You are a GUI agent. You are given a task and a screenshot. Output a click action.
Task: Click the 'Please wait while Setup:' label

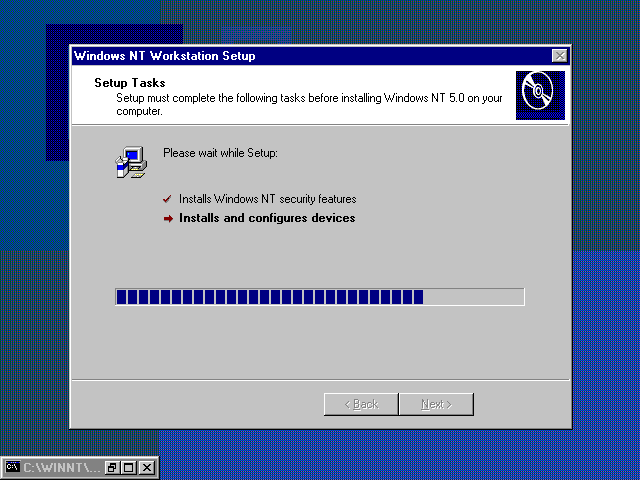coord(220,153)
